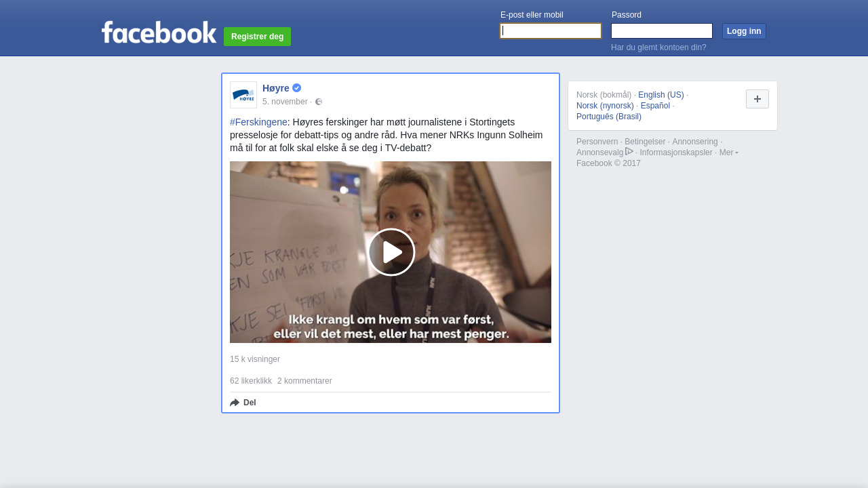Open the Personvern footer link
The image size is (868, 488).
(x=597, y=142)
